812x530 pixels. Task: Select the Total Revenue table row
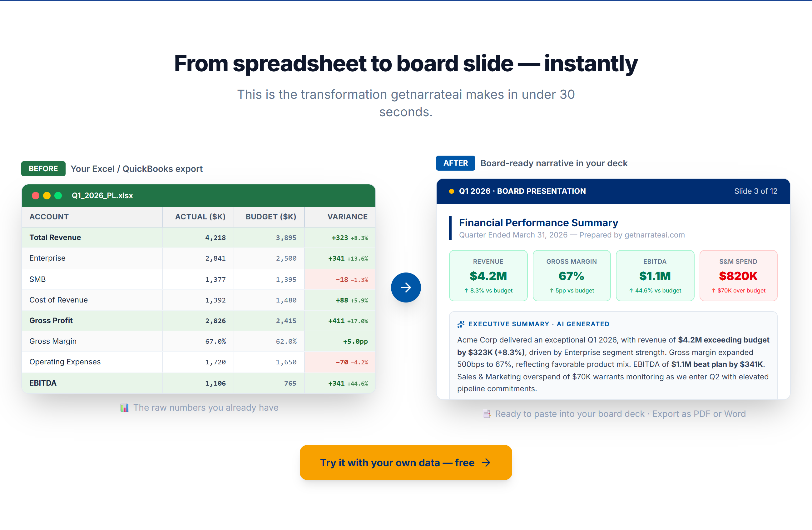(199, 238)
